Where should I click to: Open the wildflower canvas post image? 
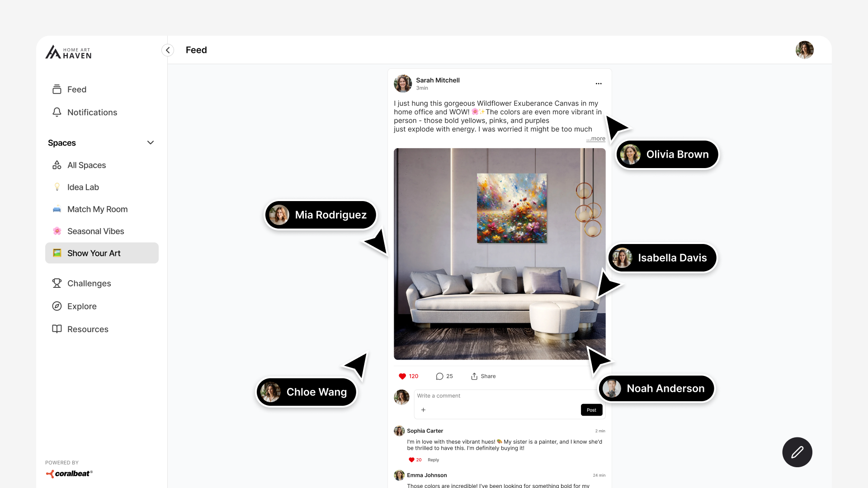[500, 254]
